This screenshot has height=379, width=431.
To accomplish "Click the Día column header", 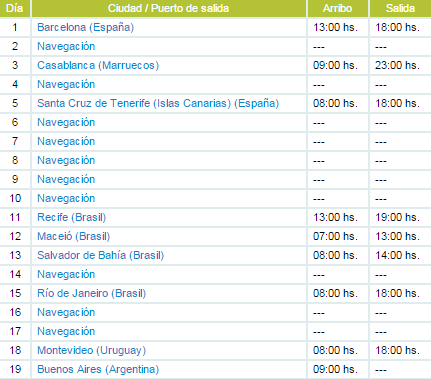I will pyautogui.click(x=15, y=8).
